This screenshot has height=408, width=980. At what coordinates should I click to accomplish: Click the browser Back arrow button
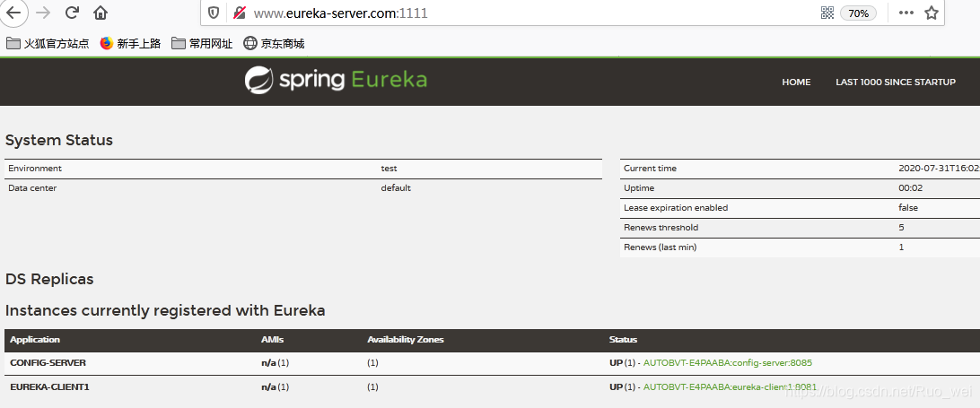[13, 12]
